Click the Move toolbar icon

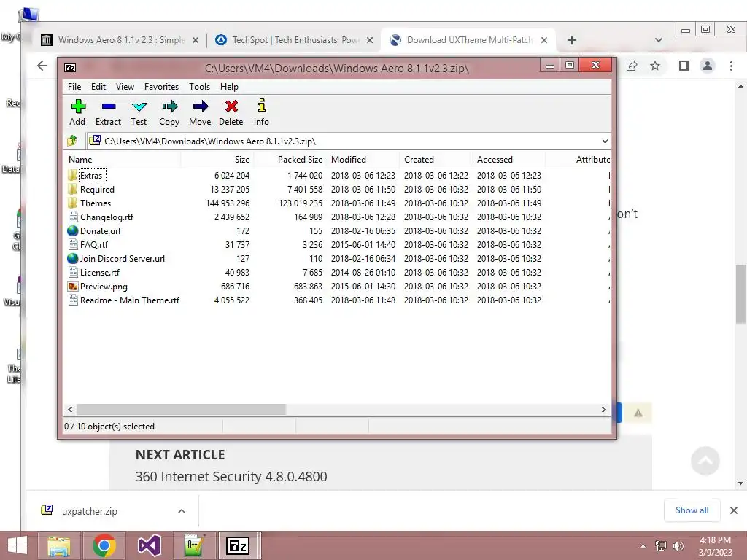pyautogui.click(x=200, y=106)
